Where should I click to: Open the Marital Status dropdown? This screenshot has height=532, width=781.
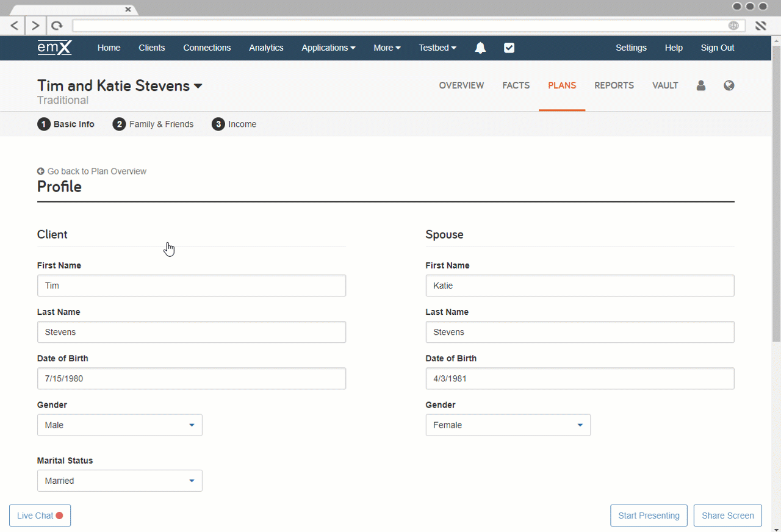pos(120,481)
